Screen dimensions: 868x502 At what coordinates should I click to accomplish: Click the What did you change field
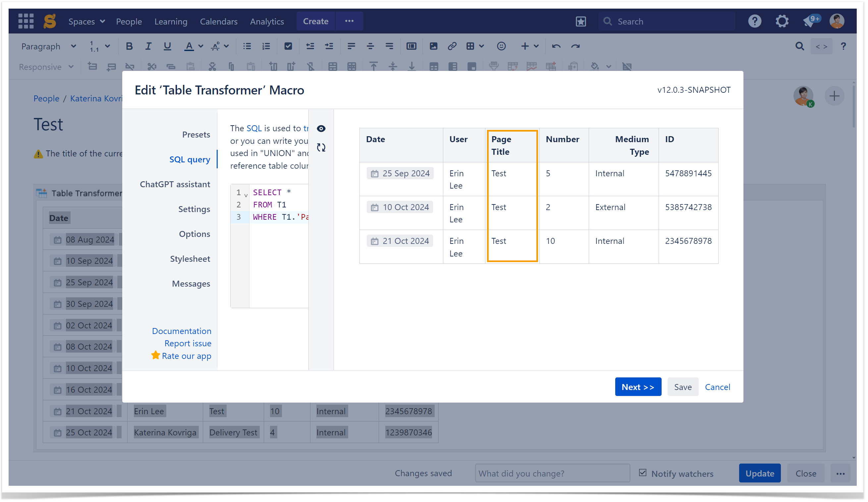tap(552, 474)
